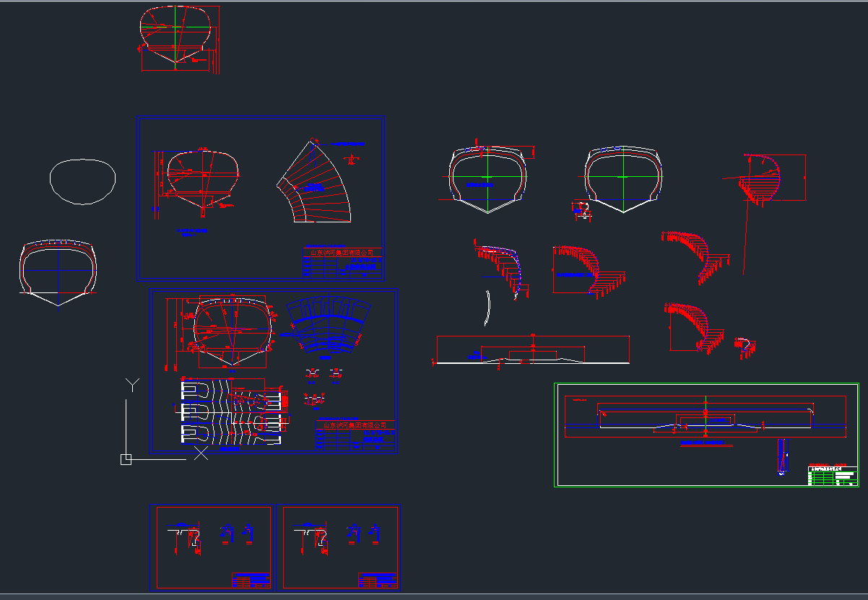Select the small bead detail at the far right
The height and width of the screenshot is (600, 868).
pos(746,347)
